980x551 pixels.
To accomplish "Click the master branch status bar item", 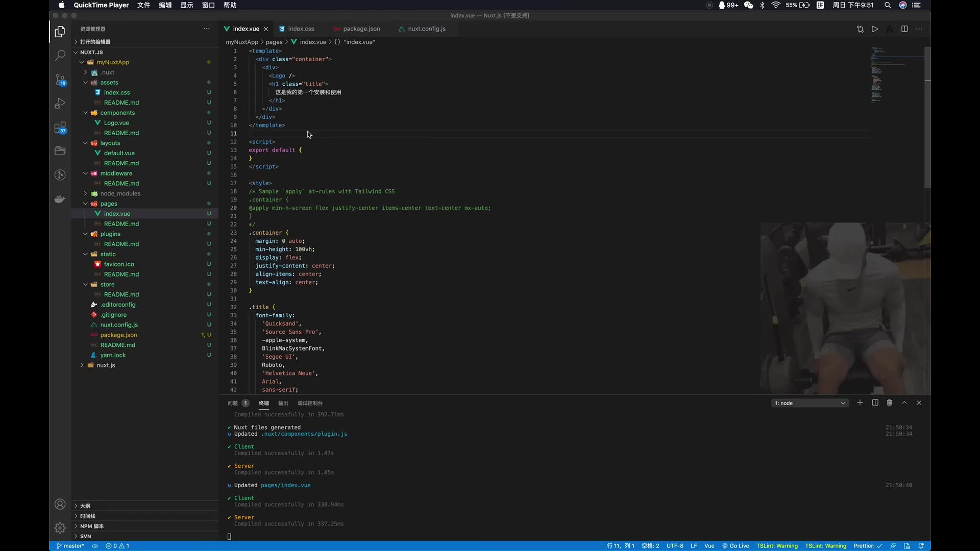I will click(x=70, y=546).
